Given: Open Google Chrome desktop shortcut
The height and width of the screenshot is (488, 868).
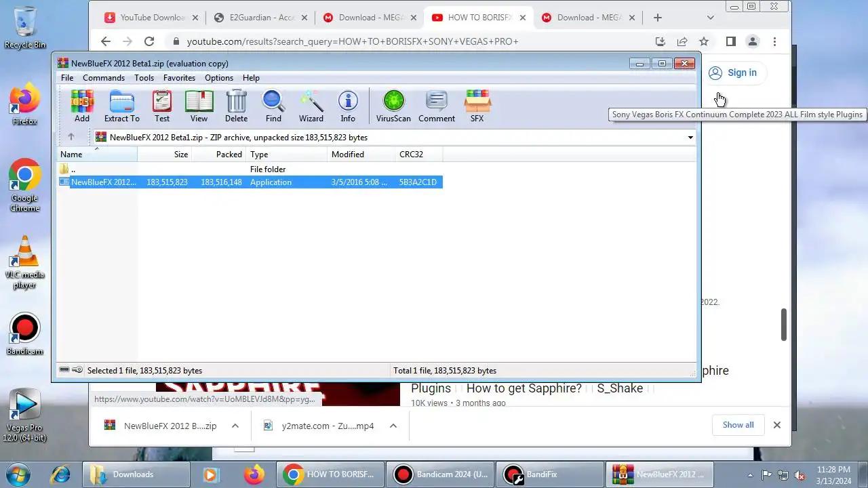Looking at the screenshot, I should 25,186.
